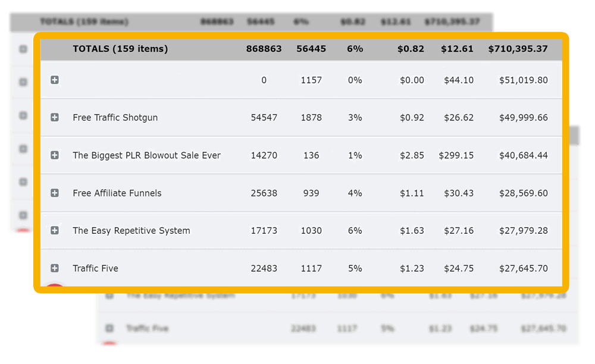Click the 939 value for Free Affiliate Funnels

point(311,193)
